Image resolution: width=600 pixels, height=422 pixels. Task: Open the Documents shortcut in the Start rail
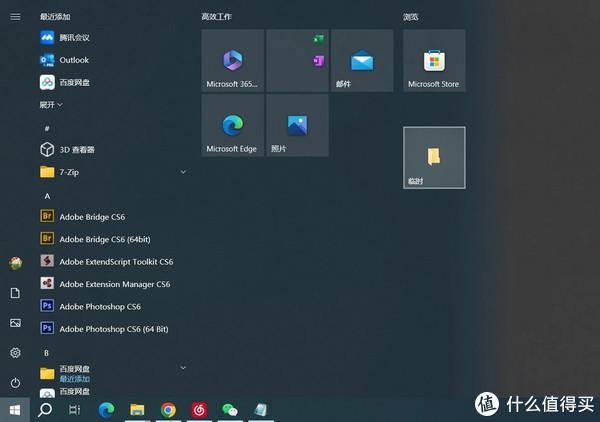click(15, 293)
